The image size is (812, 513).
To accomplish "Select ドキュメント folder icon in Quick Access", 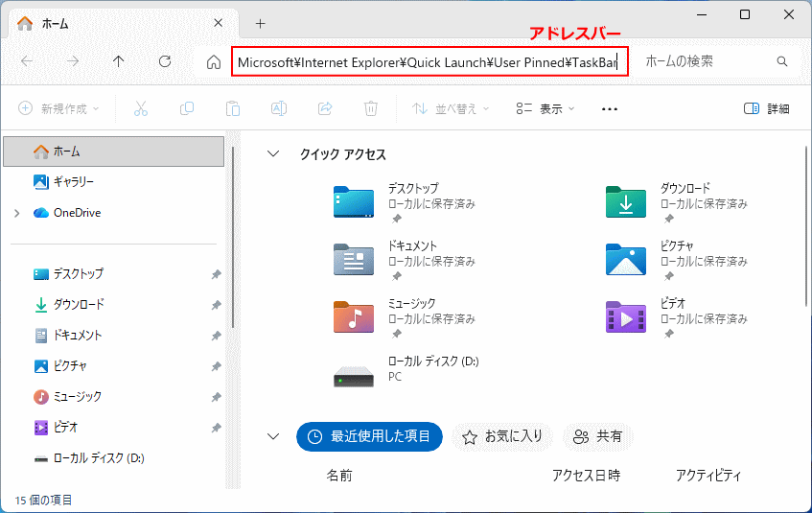I will (x=353, y=259).
